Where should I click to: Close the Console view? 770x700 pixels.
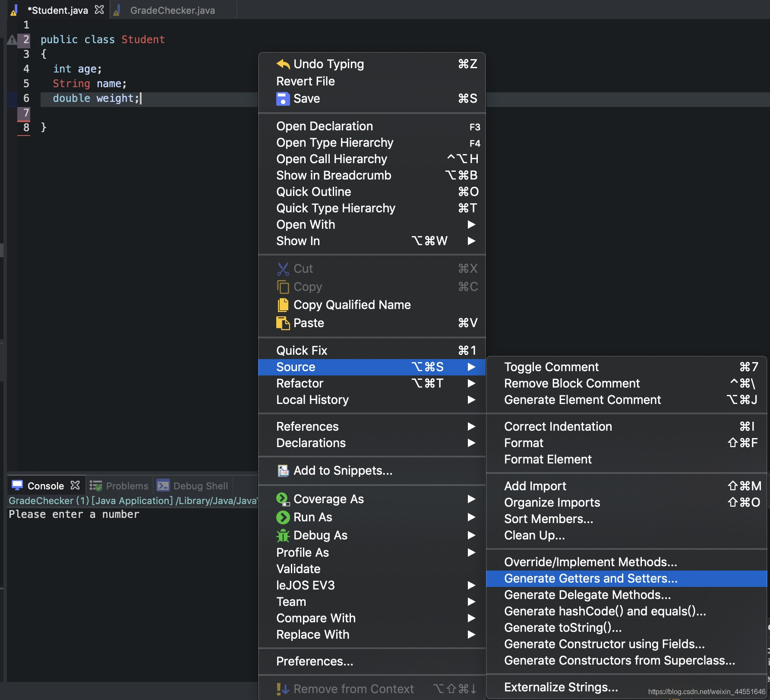pyautogui.click(x=75, y=486)
